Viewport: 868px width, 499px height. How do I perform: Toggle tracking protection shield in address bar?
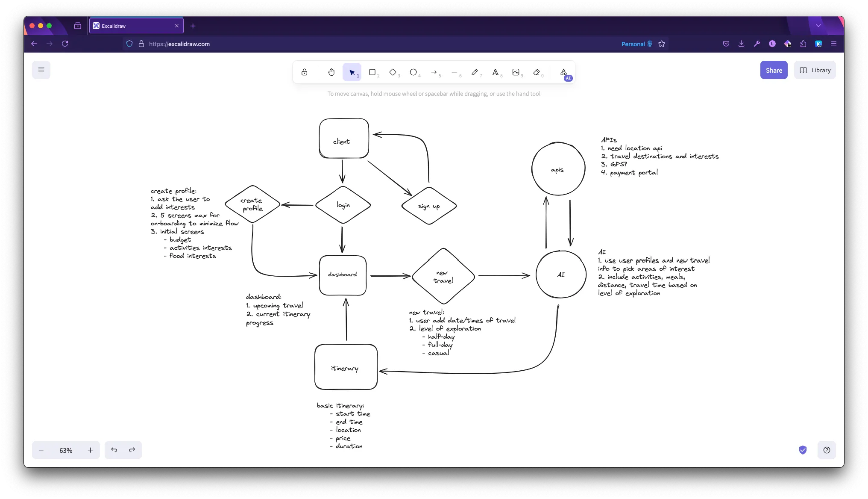[129, 44]
